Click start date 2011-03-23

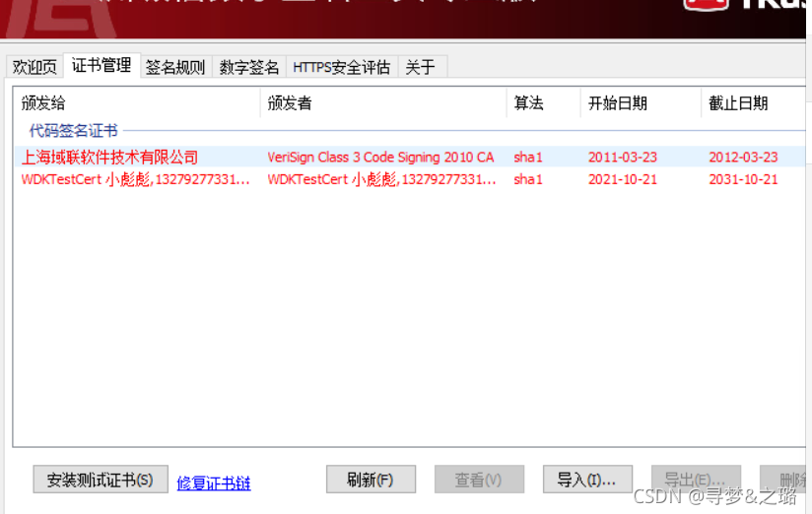[623, 157]
